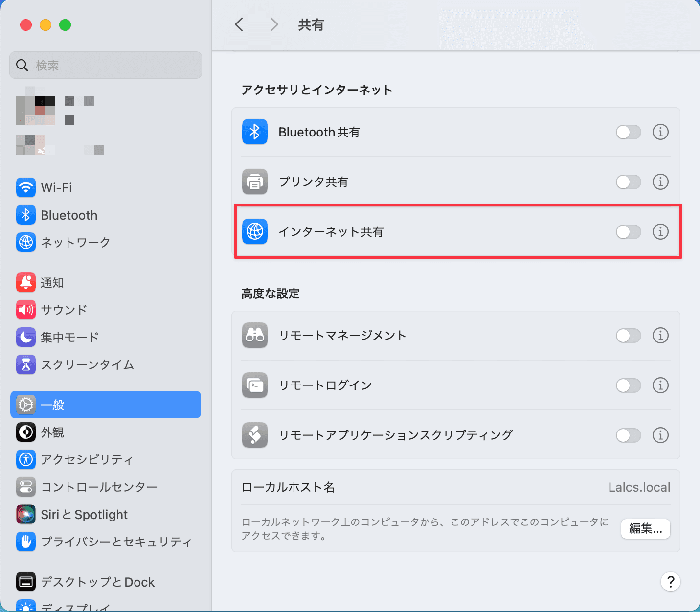
Task: Enable the Bluetooth共有 toggle
Action: [628, 132]
